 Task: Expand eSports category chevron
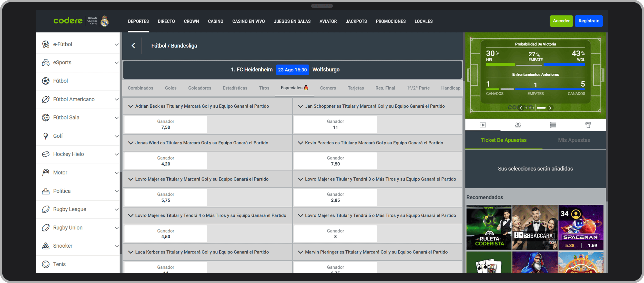pos(117,63)
